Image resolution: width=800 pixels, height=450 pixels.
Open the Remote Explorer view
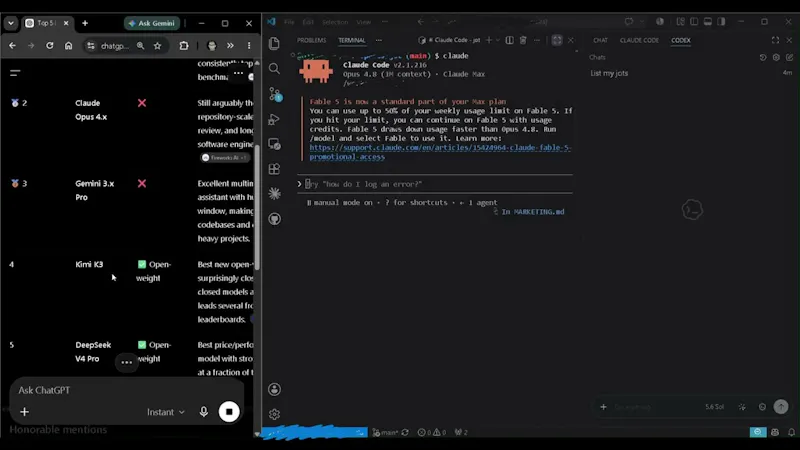tap(274, 144)
